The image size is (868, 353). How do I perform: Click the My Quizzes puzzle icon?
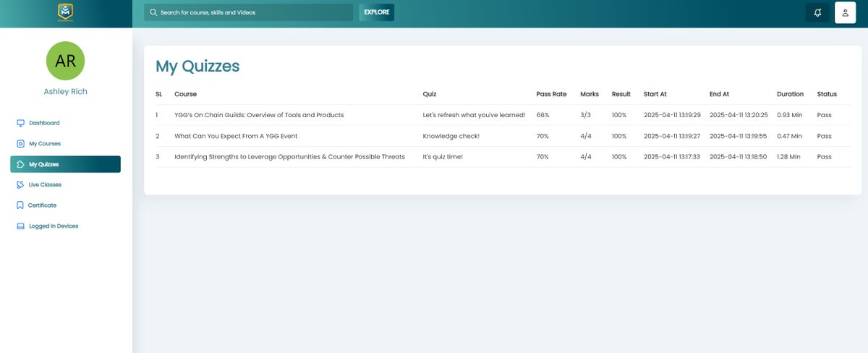point(20,164)
